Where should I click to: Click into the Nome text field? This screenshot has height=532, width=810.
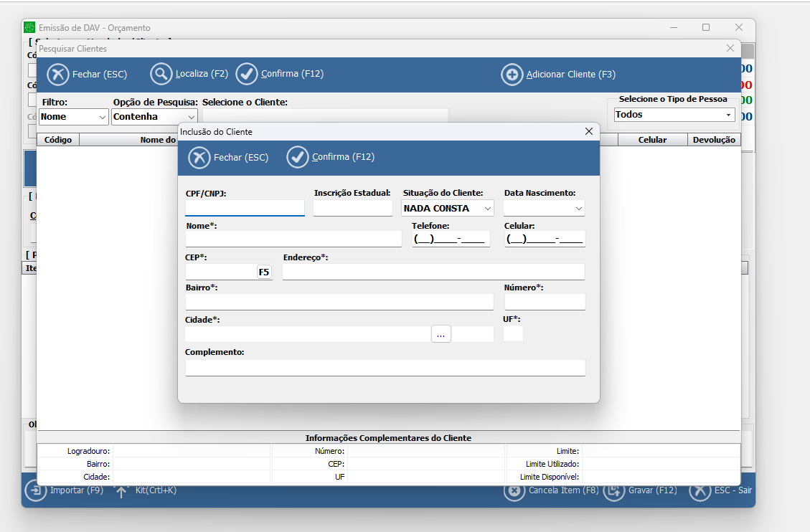tap(293, 239)
